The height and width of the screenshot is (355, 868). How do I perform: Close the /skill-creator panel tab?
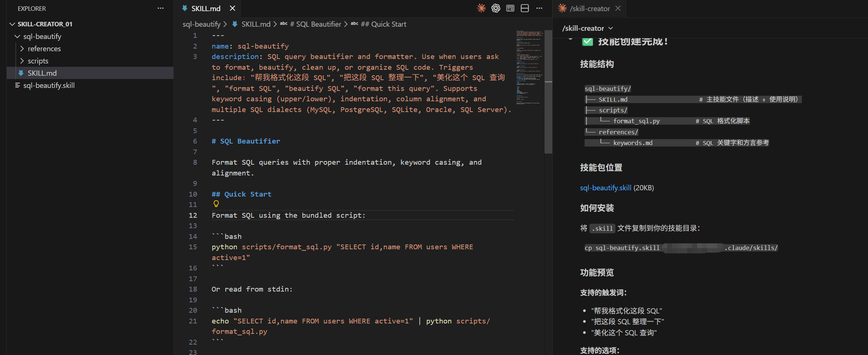pos(618,8)
